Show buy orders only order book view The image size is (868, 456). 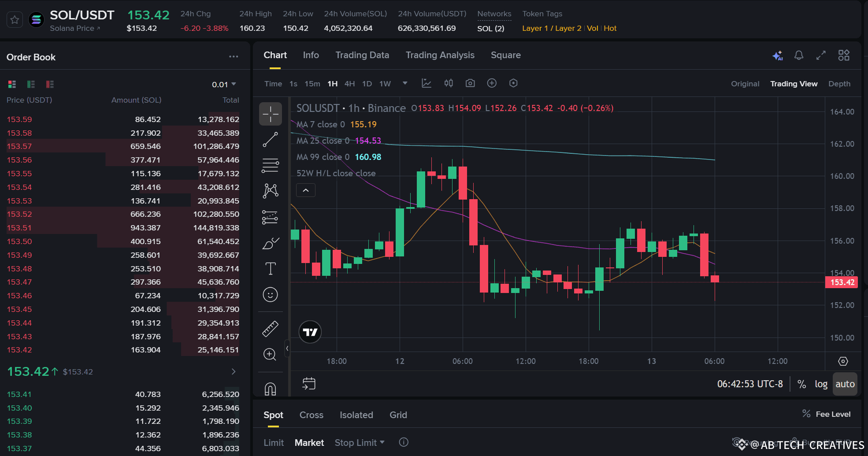coord(31,84)
